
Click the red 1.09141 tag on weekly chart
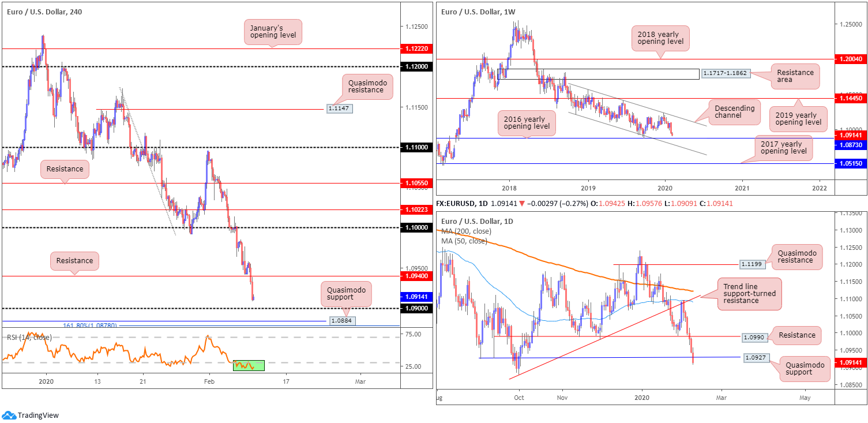851,134
